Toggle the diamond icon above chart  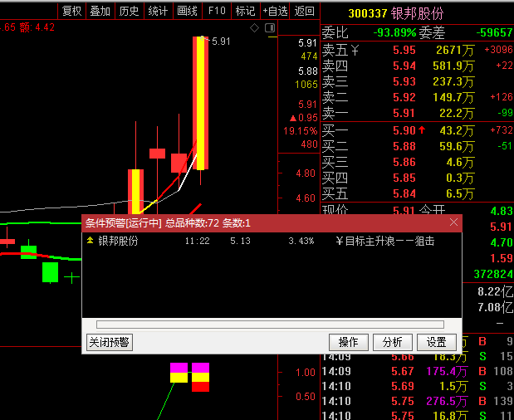(254, 28)
